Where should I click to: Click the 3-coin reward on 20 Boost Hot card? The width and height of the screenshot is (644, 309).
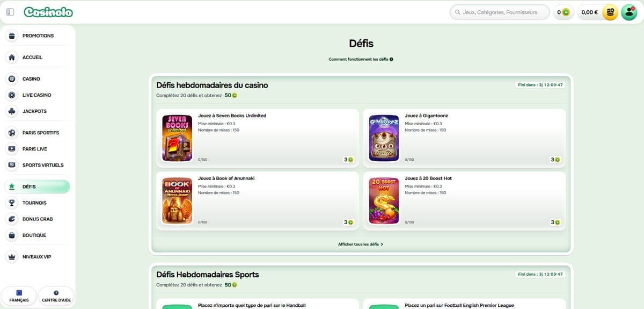pyautogui.click(x=555, y=222)
